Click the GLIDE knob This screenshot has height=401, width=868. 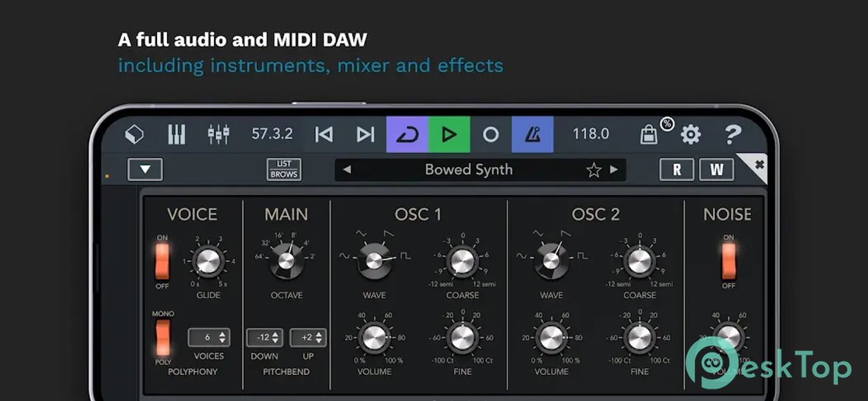pos(208,261)
